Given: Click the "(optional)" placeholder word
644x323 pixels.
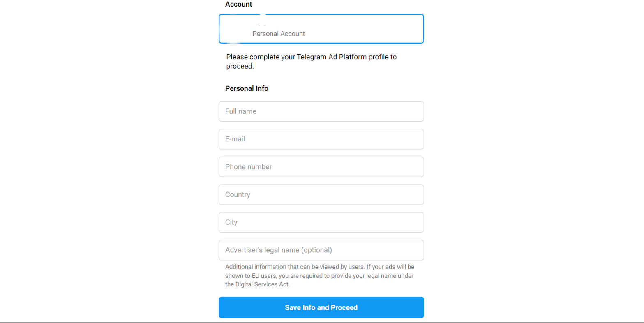Looking at the screenshot, I should (x=316, y=250).
